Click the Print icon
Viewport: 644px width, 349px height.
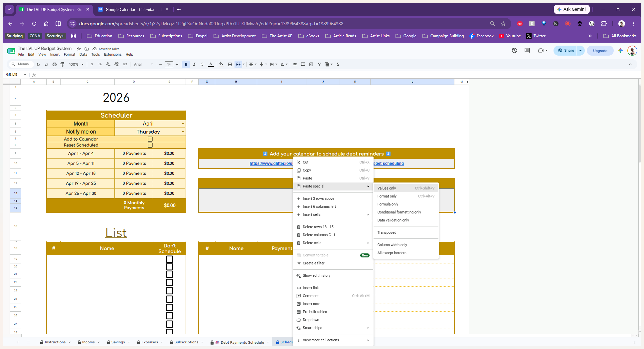(x=55, y=64)
